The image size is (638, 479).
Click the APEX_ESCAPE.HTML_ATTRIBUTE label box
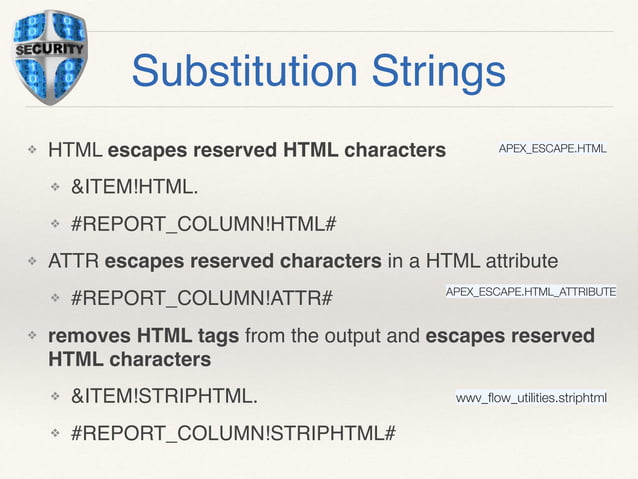(530, 291)
